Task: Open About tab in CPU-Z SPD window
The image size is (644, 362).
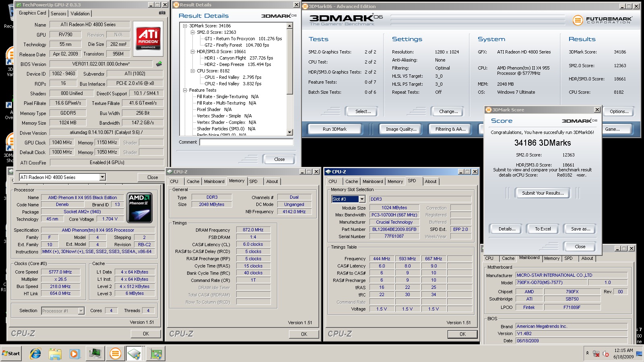Action: (x=431, y=181)
